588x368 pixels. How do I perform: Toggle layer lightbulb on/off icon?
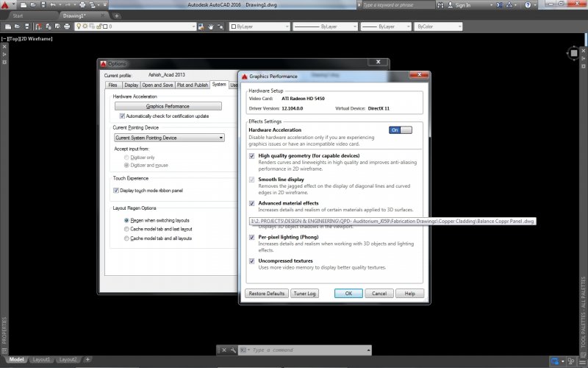(x=79, y=26)
